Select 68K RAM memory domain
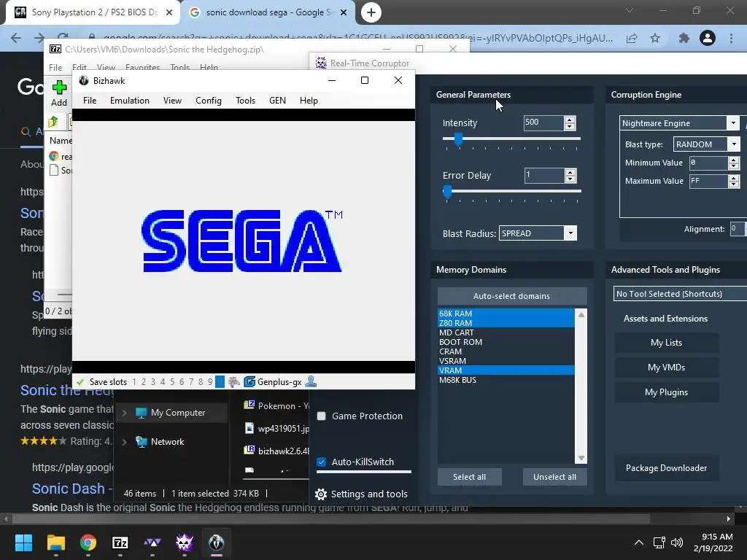Viewport: 747px width, 560px height. coord(506,314)
